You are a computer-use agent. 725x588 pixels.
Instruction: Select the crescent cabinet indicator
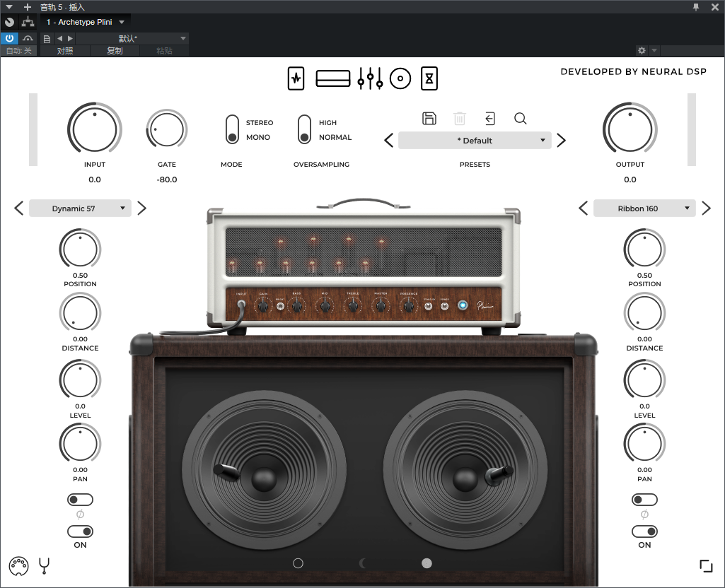(x=363, y=563)
